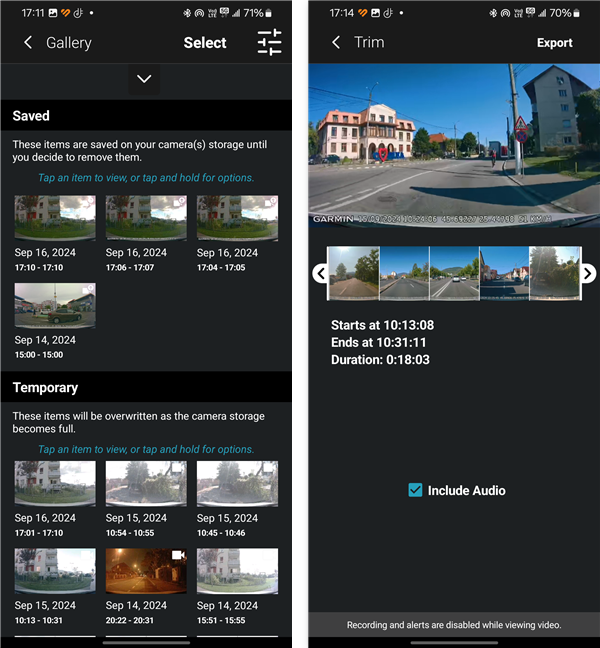
Task: Select the fourth frame in the trim filmstrip
Action: coord(504,273)
